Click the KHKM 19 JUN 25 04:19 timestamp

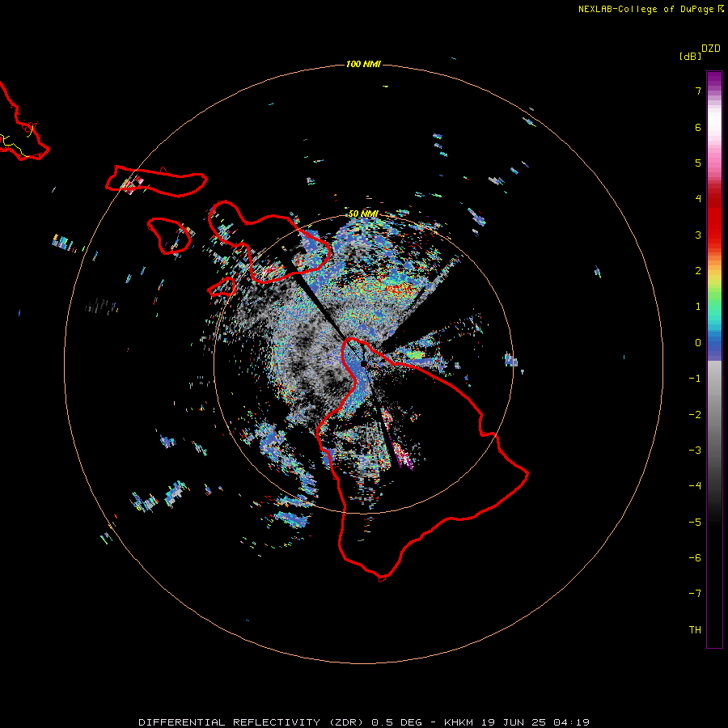(x=517, y=722)
